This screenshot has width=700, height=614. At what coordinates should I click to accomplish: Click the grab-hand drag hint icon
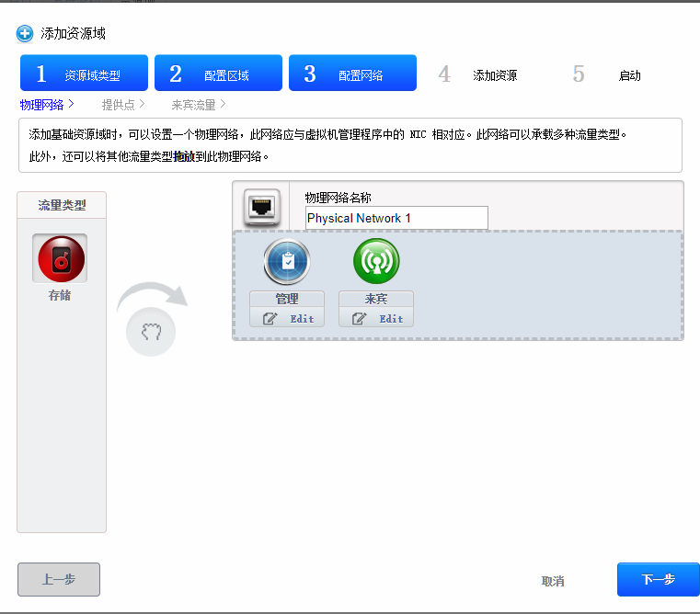(151, 332)
